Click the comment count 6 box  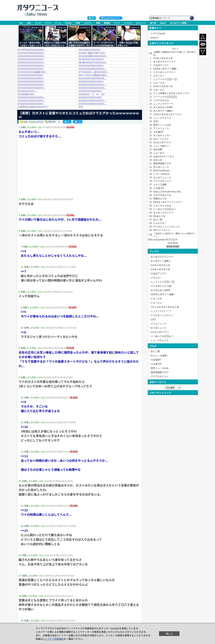point(59,122)
